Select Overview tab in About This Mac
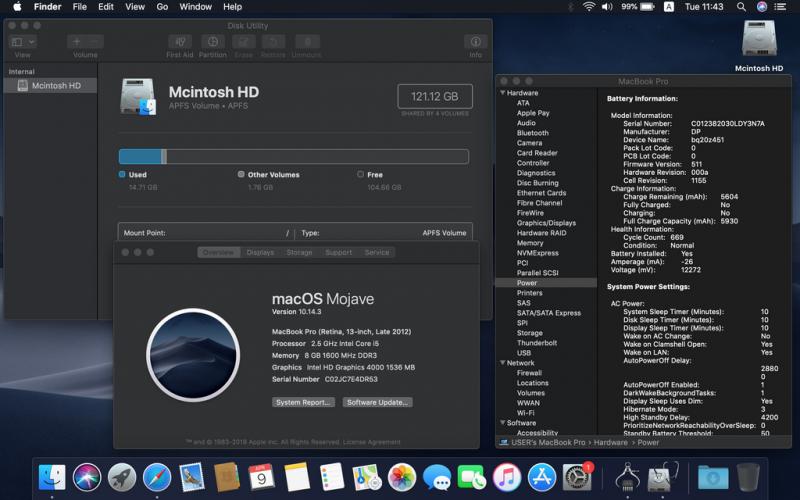 point(218,252)
